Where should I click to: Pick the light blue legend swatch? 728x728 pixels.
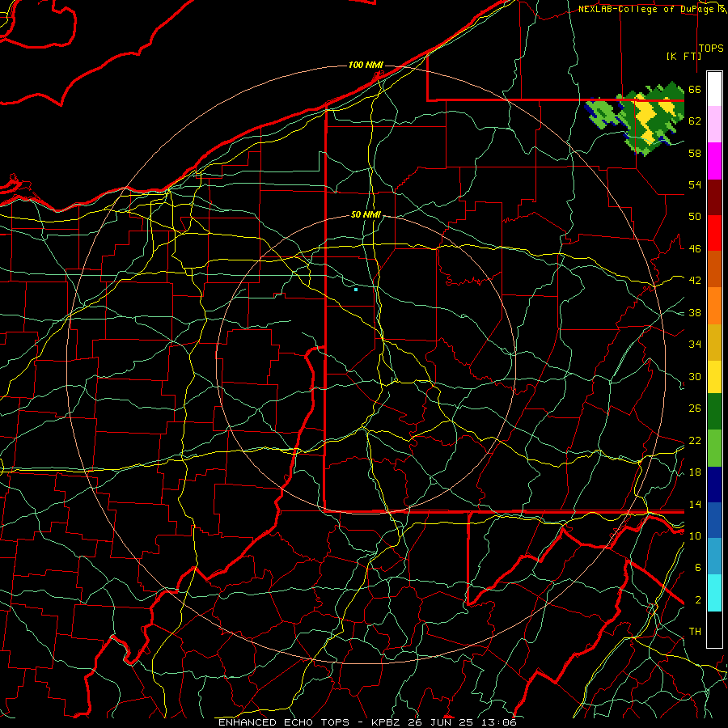(x=714, y=557)
